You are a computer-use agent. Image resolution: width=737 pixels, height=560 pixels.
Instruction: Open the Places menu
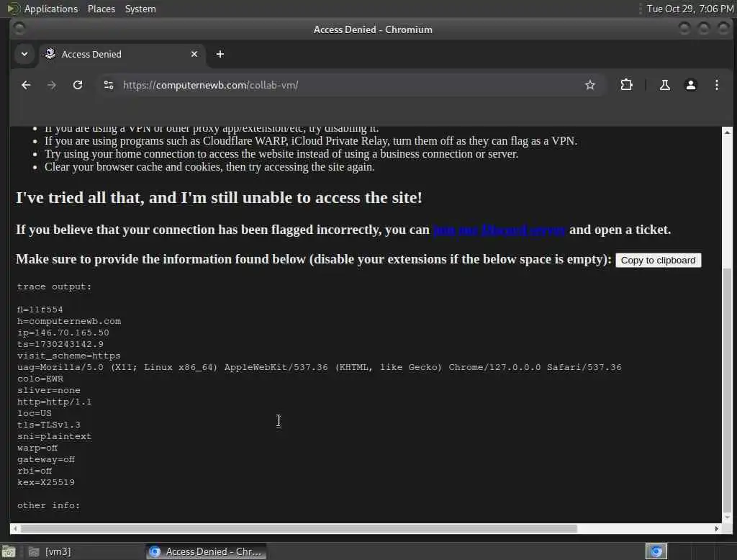(101, 9)
